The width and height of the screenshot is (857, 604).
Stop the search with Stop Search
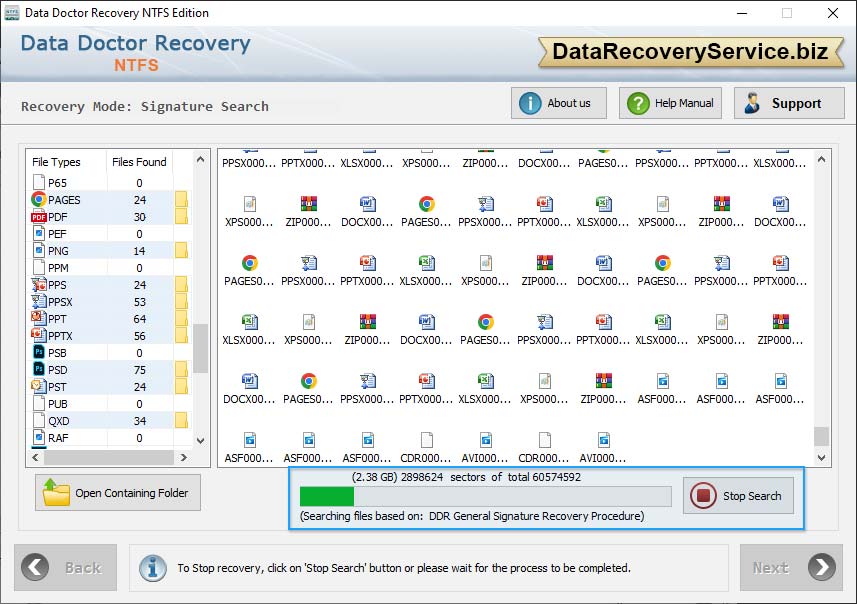pyautogui.click(x=738, y=495)
